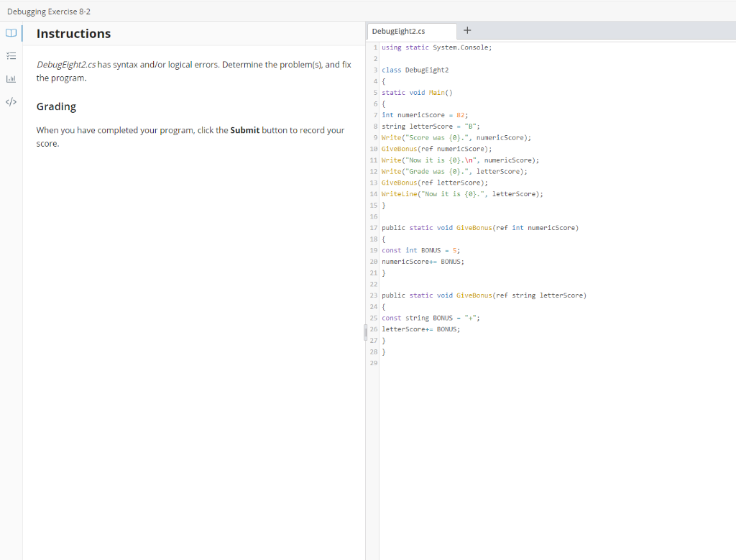Image resolution: width=736 pixels, height=560 pixels.
Task: Place cursor on 'using static System.Console;' line
Action: click(436, 47)
